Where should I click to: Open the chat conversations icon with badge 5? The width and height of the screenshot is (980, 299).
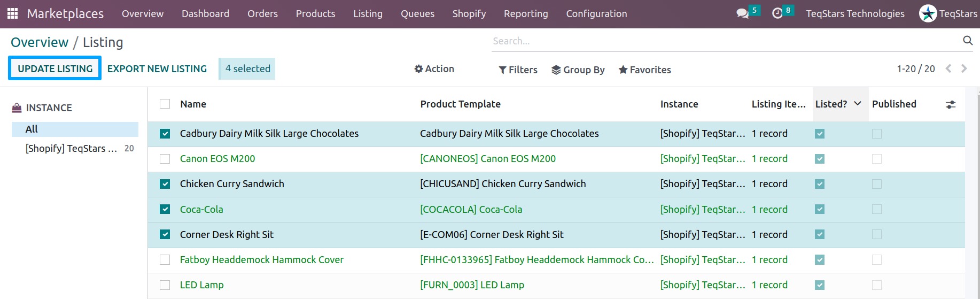tap(743, 13)
